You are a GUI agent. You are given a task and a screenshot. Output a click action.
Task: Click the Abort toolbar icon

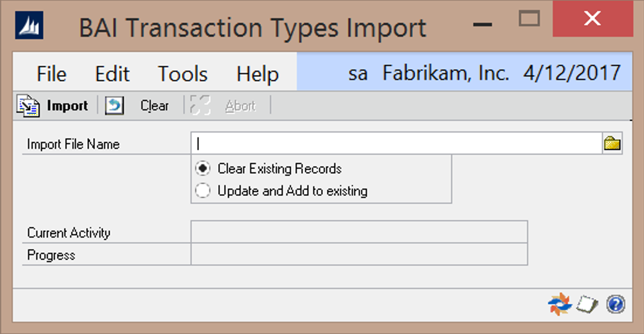coord(201,106)
